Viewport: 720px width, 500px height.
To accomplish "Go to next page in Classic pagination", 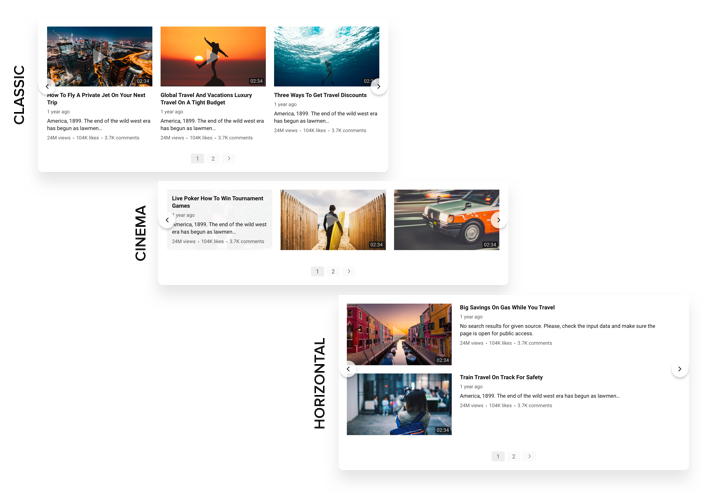I will (x=229, y=158).
